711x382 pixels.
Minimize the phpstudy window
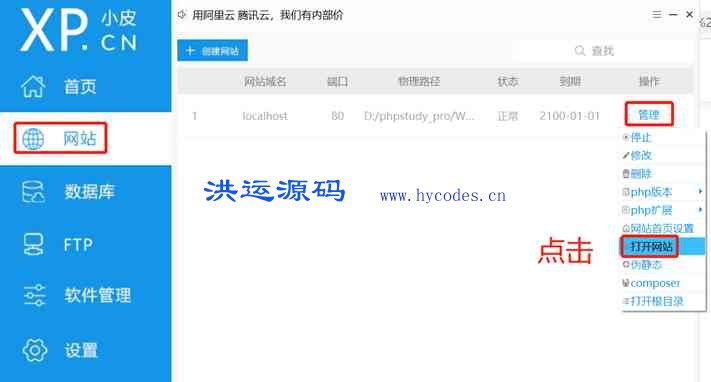pyautogui.click(x=673, y=15)
